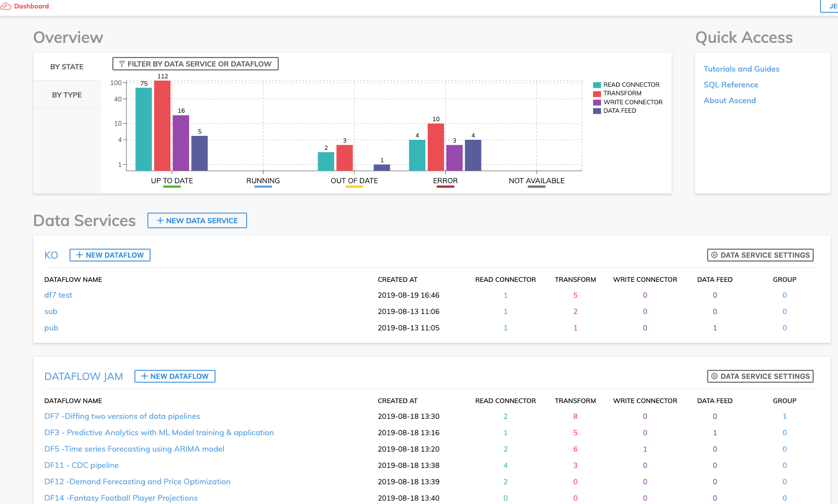Click write connector count 1 in DF5 row
The image size is (838, 504).
645,449
